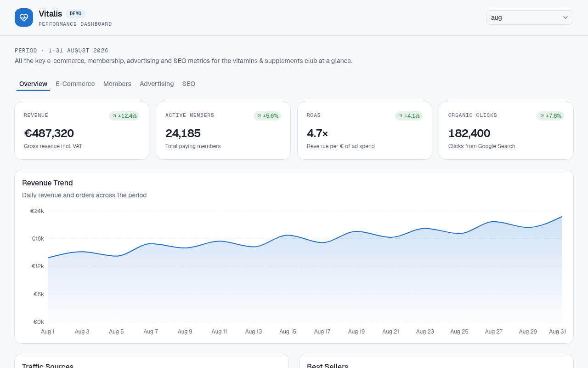Click the 4.7× ROAS value
Viewport: 588px width, 368px height.
[317, 133]
